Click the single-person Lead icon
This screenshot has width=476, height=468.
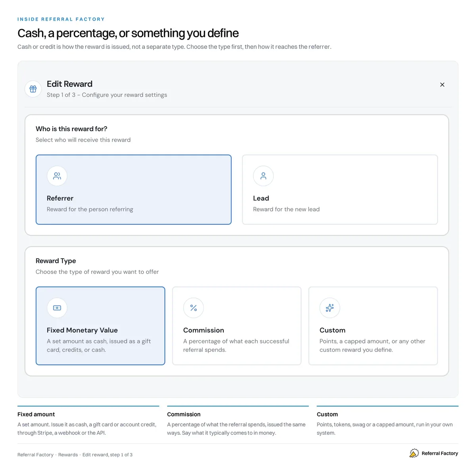point(263,176)
